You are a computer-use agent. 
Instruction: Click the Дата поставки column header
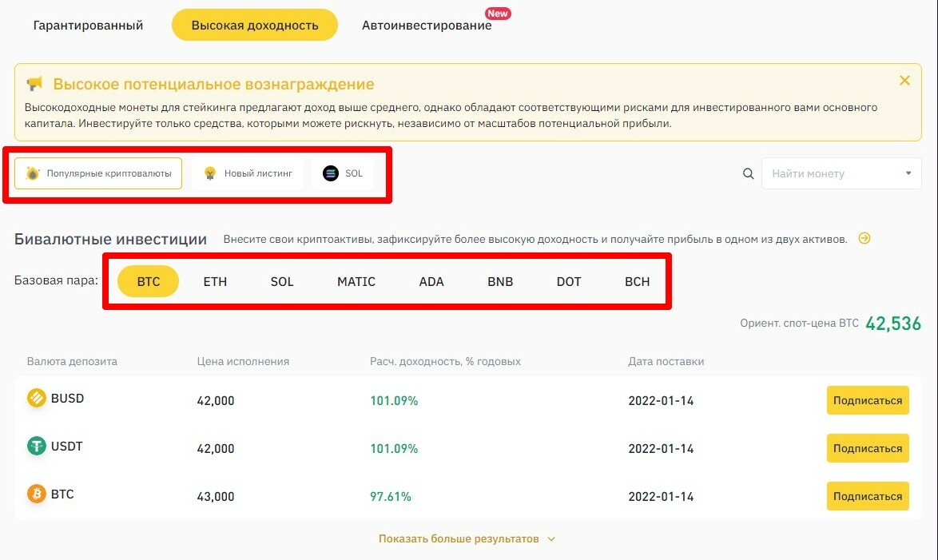tap(666, 361)
